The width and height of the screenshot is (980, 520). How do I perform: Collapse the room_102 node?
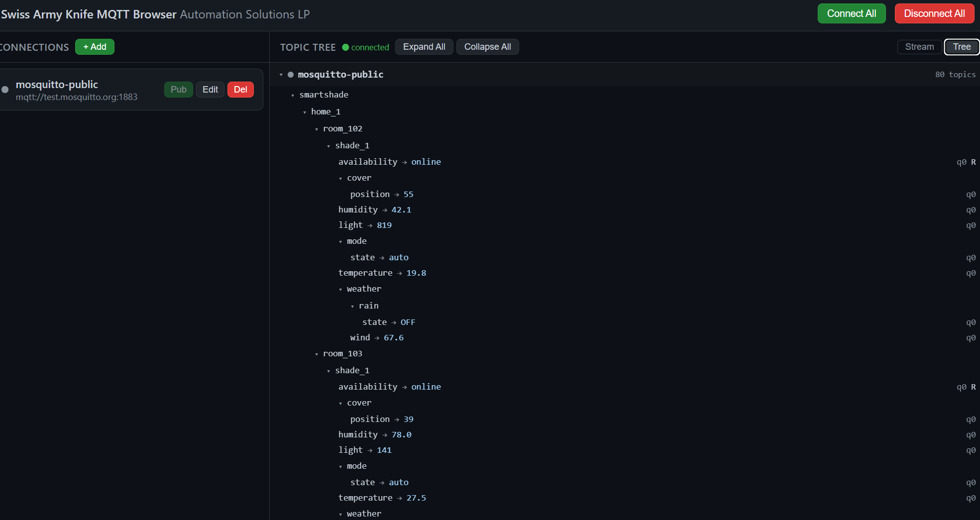317,129
